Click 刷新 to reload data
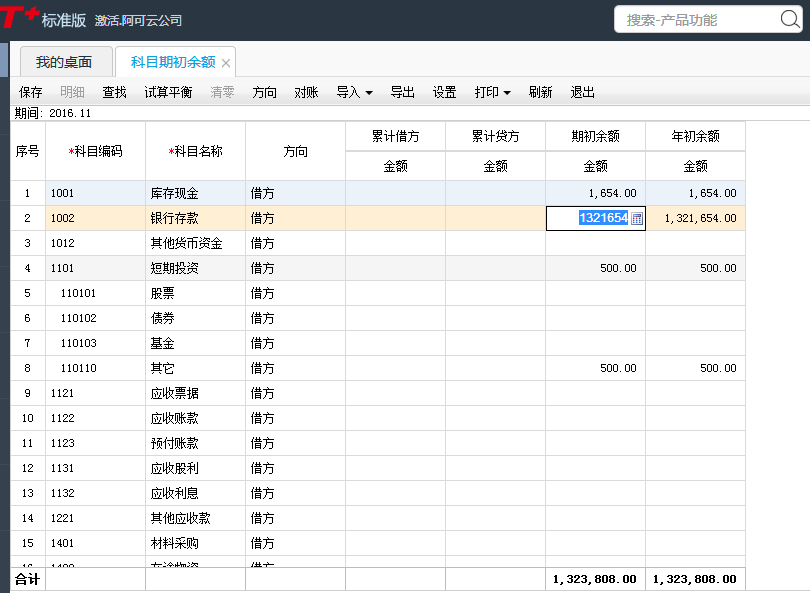This screenshot has width=810, height=593. pyautogui.click(x=540, y=92)
